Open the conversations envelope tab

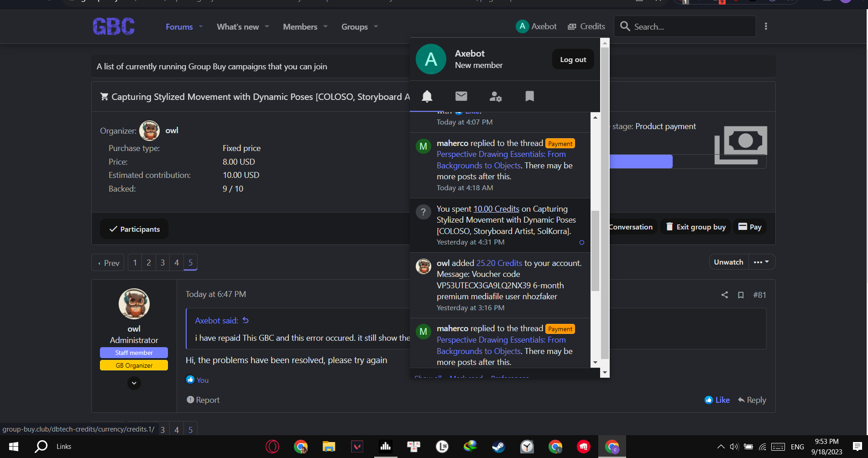(x=461, y=96)
